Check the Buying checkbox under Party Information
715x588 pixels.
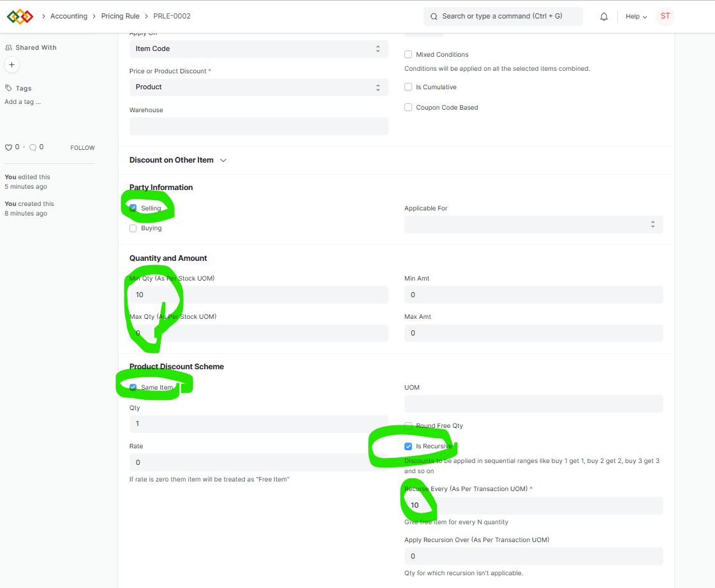coord(133,228)
